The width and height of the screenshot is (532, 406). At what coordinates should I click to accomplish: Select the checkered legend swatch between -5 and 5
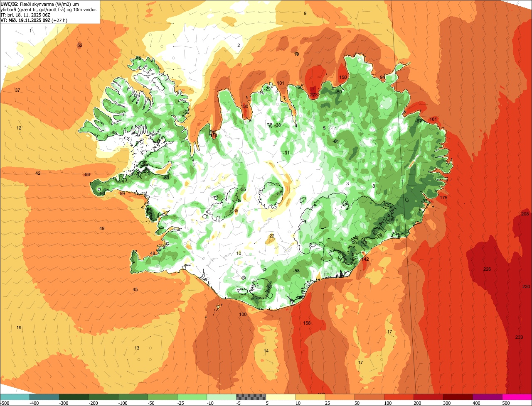(x=251, y=397)
